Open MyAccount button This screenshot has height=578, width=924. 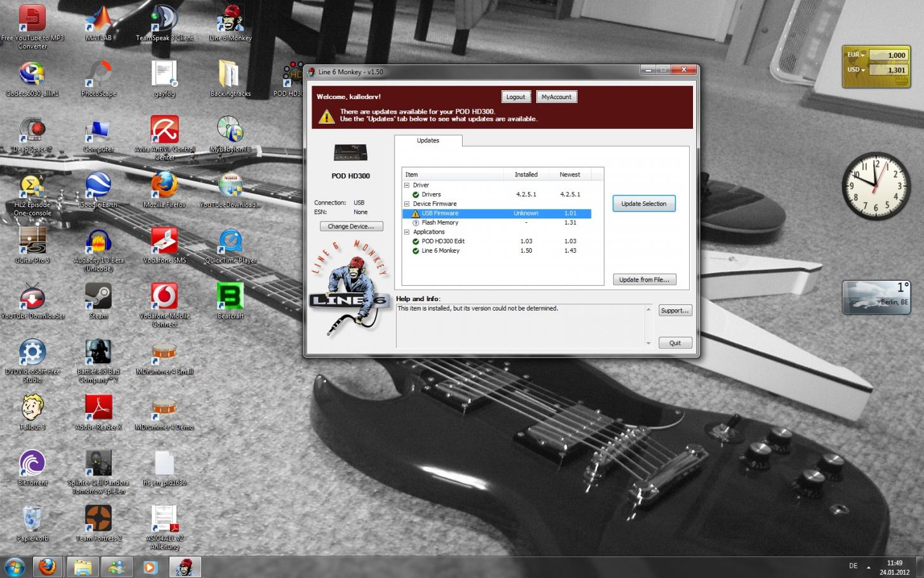coord(557,97)
